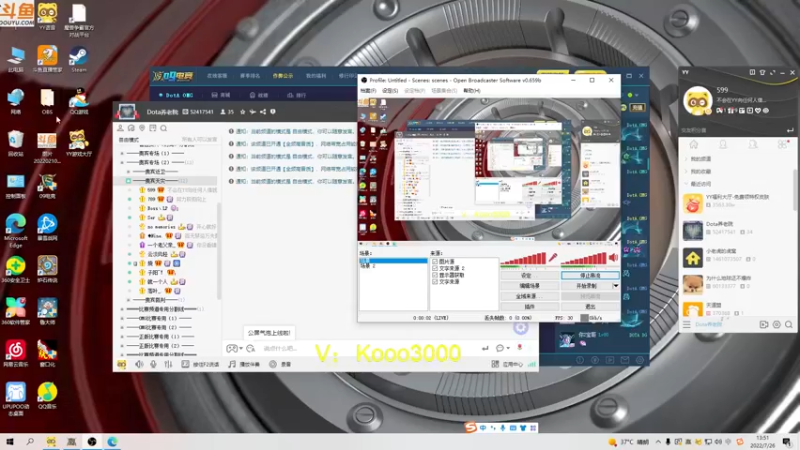Click the video camera icon in YY panel
Image resolution: width=800 pixels, height=450 pixels.
pos(764,324)
